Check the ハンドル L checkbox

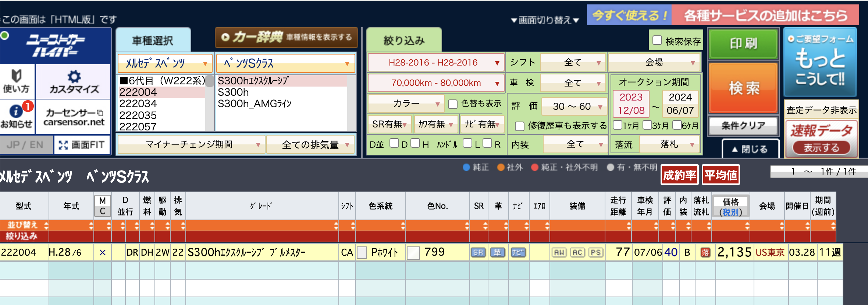click(467, 143)
